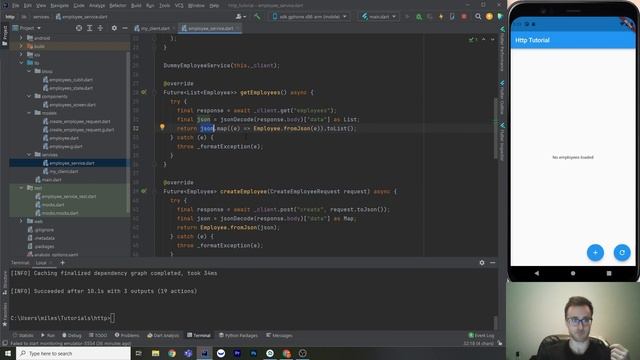Add new terminal tab with plus icon

62,263
